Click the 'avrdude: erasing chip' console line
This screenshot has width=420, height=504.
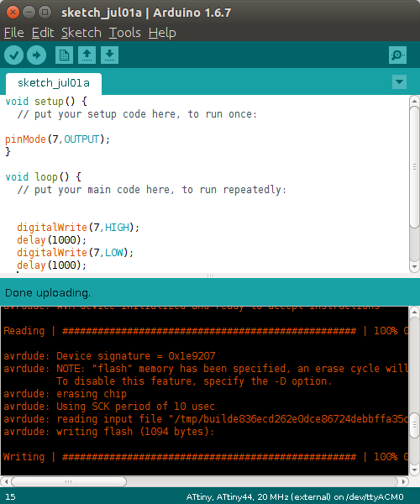click(66, 394)
